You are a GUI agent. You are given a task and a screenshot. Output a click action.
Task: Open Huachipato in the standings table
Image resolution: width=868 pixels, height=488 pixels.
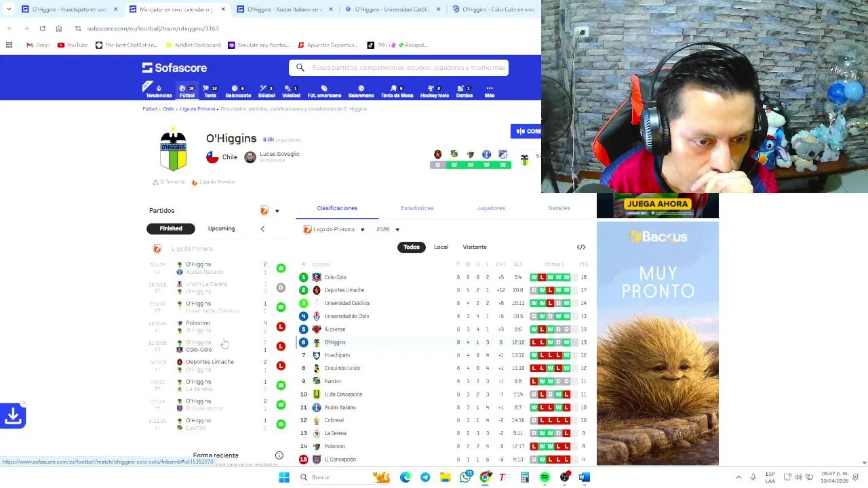[x=444, y=355]
